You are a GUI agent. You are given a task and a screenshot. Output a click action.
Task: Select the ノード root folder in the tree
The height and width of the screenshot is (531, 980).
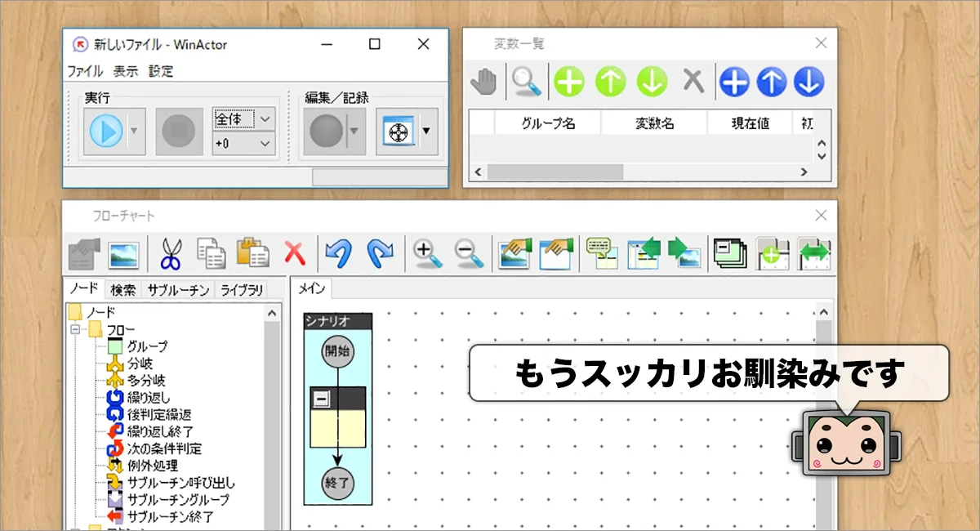click(101, 312)
